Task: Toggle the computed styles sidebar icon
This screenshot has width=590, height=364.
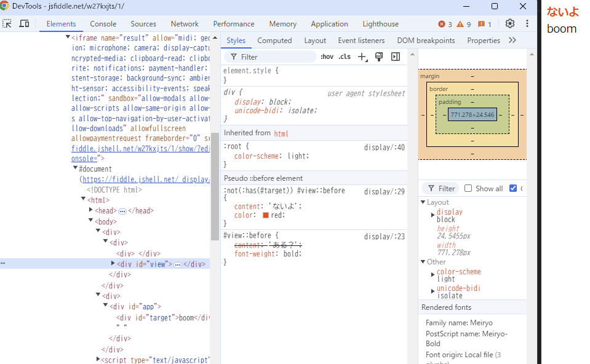Action: (396, 57)
